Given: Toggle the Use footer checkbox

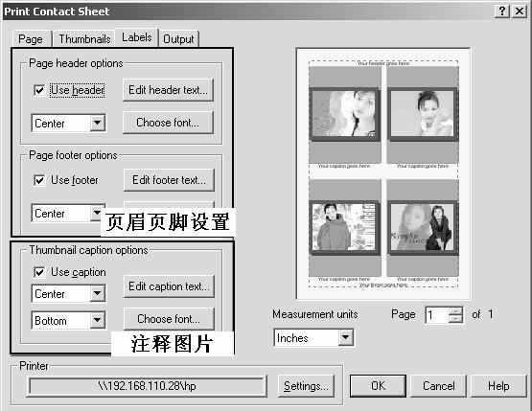Looking at the screenshot, I should click(39, 180).
